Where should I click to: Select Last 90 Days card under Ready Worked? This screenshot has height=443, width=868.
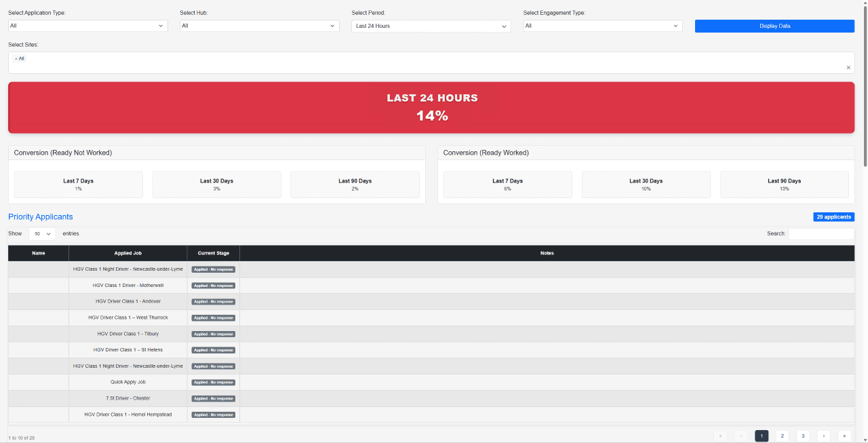(784, 185)
